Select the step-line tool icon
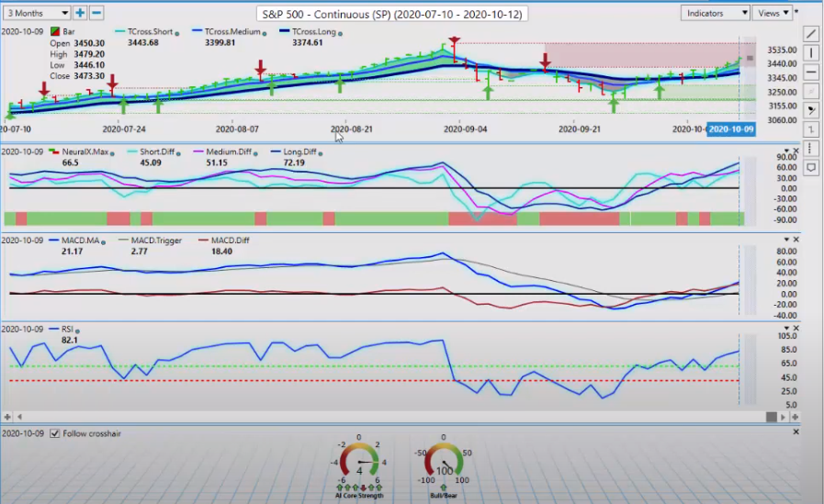Viewport: 824px width, 504px height. 811,129
